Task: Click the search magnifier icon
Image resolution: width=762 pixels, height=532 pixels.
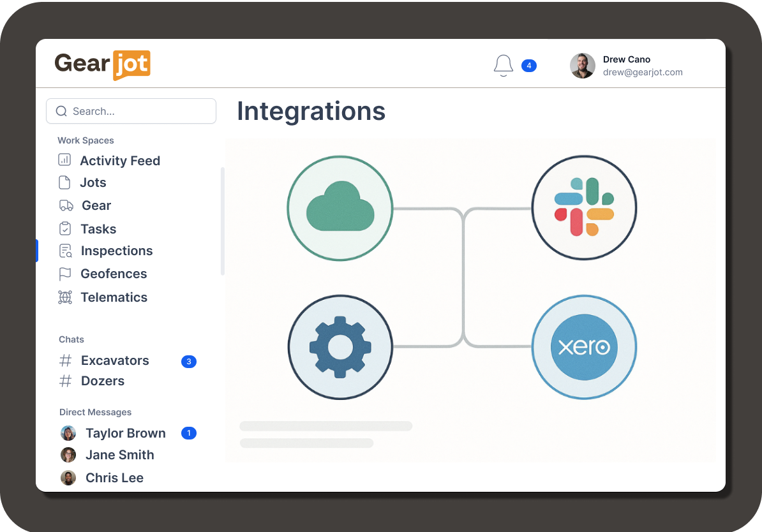Action: 61,111
